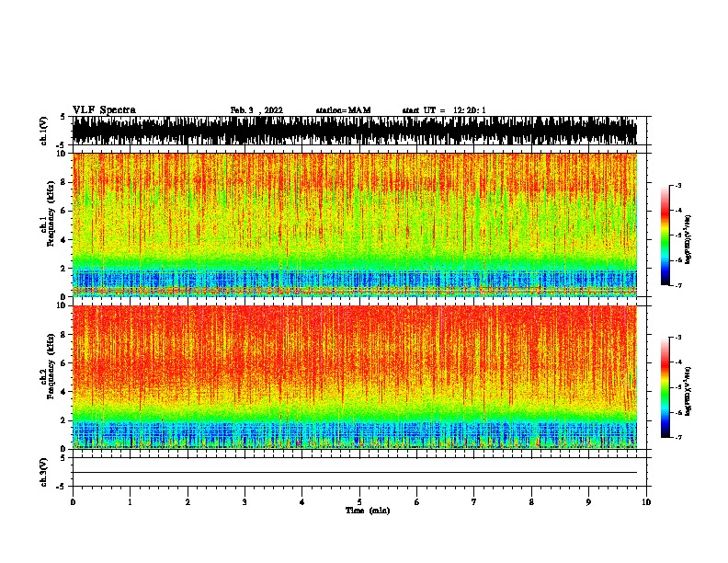
Task: Click the 4 kHz tick label on ch.1 axis
Action: (x=63, y=240)
